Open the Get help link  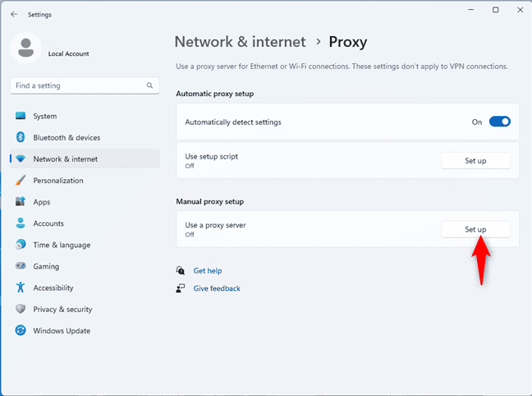click(208, 270)
